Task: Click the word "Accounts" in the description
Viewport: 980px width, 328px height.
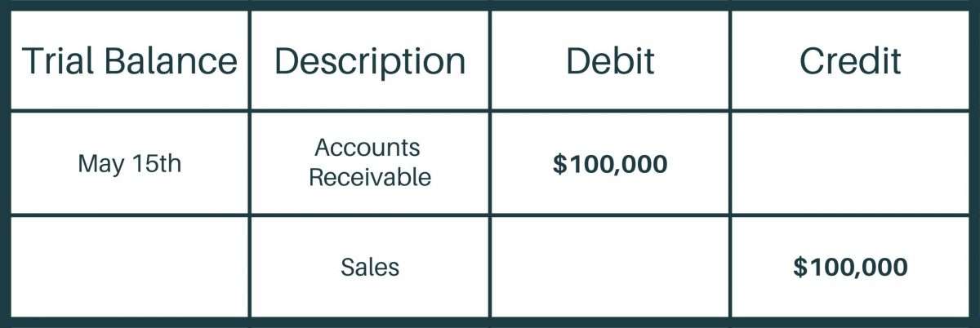Action: click(367, 148)
